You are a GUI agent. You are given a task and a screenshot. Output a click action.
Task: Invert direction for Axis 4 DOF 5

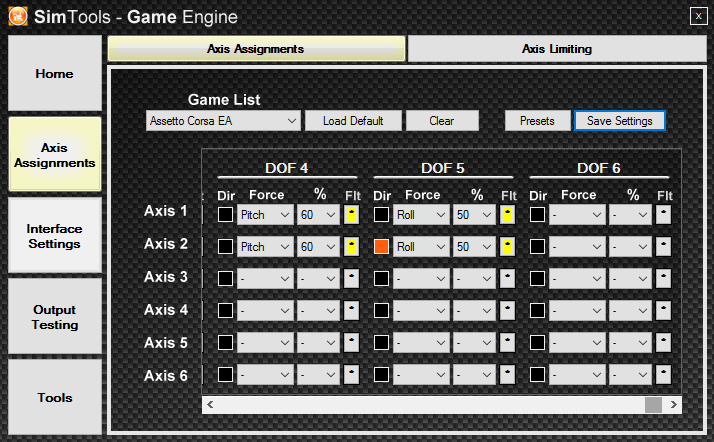tap(381, 310)
